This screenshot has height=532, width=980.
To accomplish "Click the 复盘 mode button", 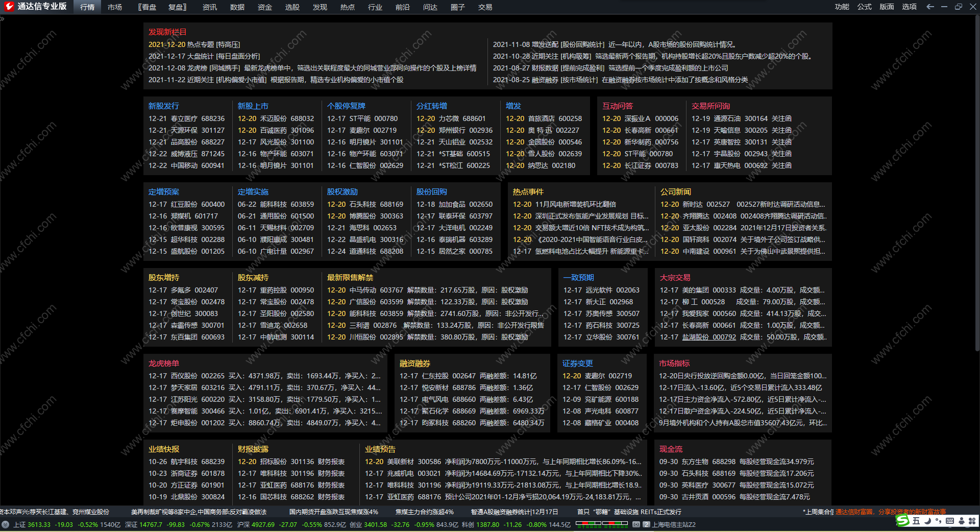I will [x=177, y=7].
